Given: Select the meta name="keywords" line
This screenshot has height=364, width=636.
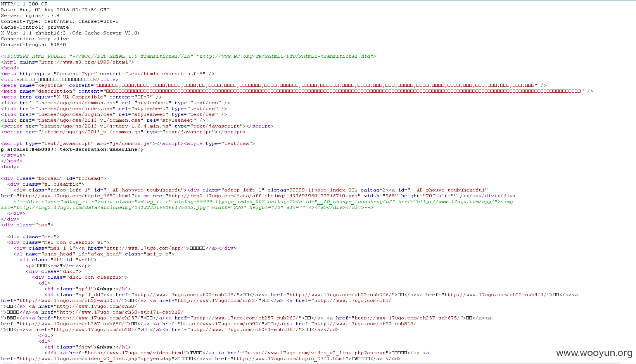Looking at the screenshot, I should click(274, 85).
